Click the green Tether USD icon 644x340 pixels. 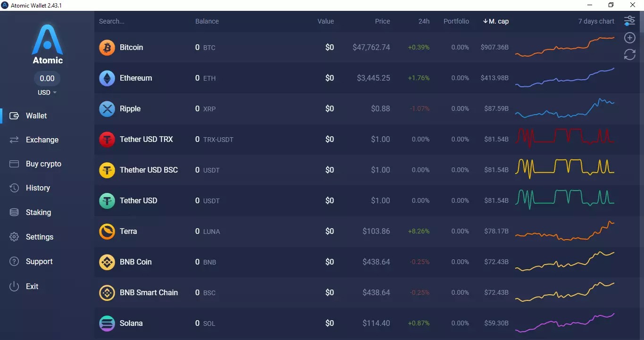coord(107,201)
